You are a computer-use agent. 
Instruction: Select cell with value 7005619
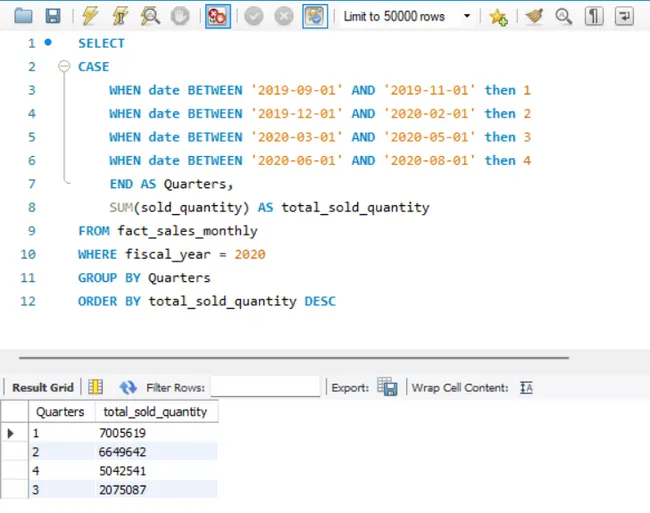click(157, 433)
